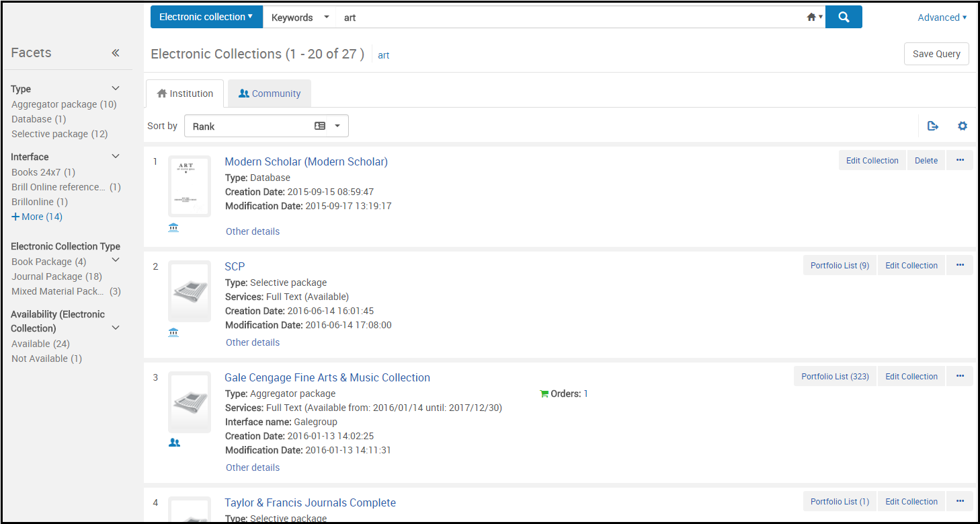
Task: Open Gale Cengage Fine Arts & Music Collection
Action: point(327,377)
